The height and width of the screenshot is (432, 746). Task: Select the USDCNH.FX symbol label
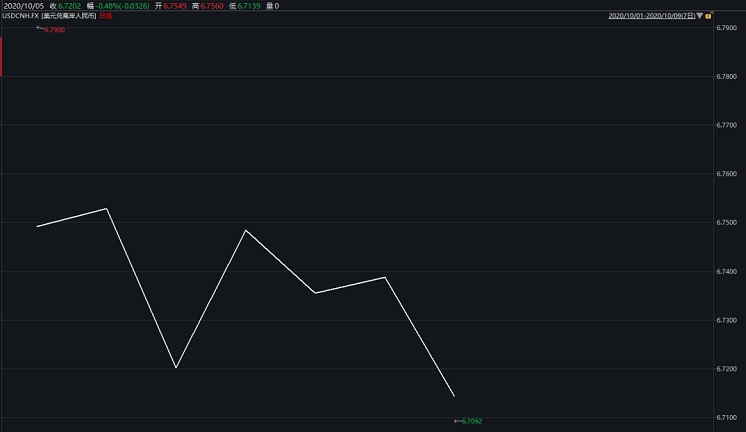coord(20,17)
